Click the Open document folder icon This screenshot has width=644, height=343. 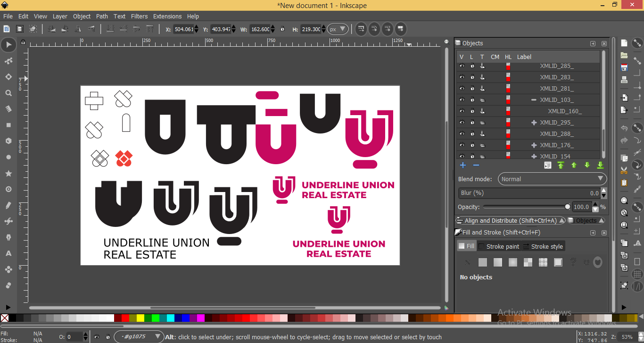[x=624, y=55]
